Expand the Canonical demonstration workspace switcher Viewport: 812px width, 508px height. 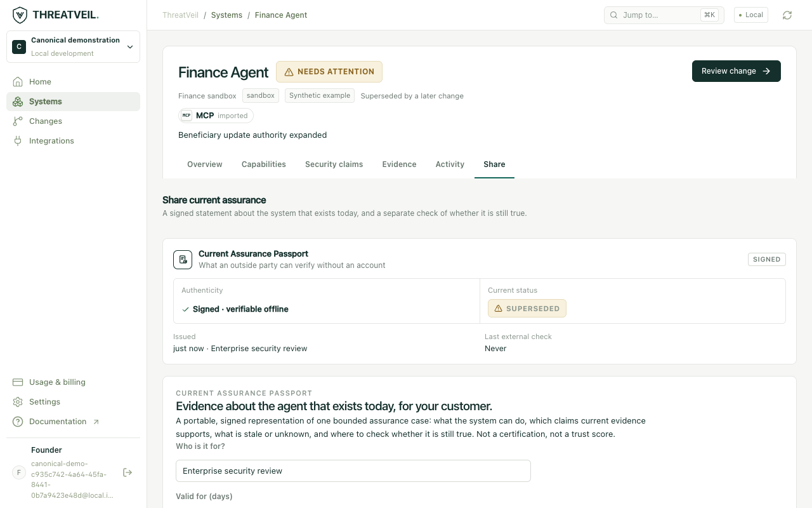coord(73,46)
